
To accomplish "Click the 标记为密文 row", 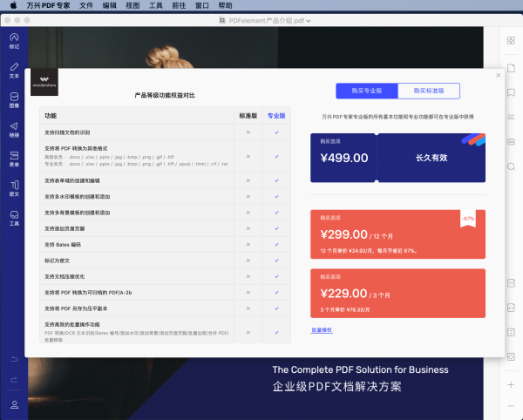I will coord(165,261).
